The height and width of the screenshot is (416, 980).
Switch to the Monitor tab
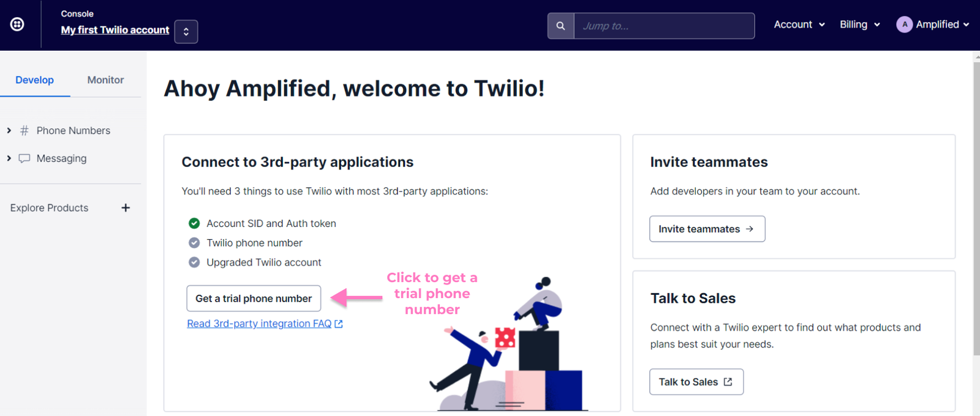(105, 80)
